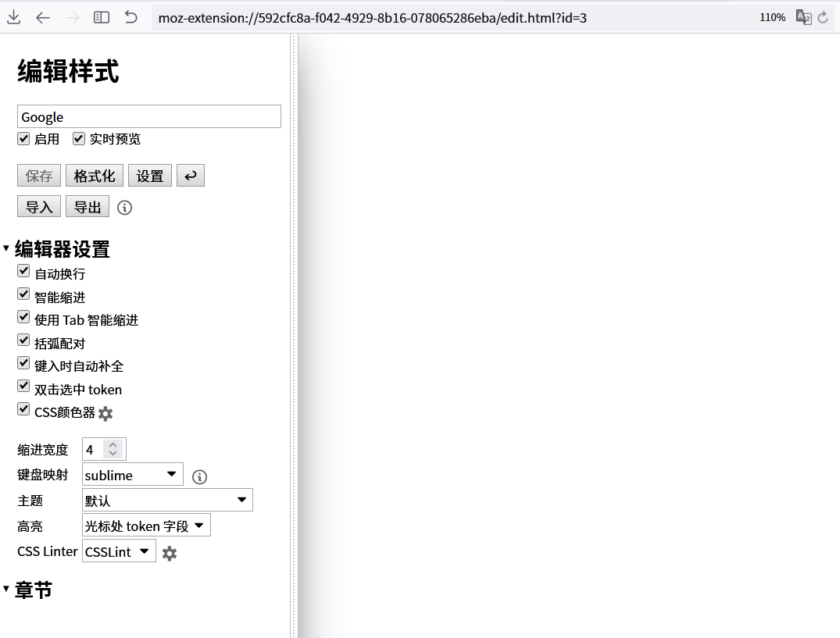
Task: Toggle the CSS颜色器 checkbox
Action: (23, 409)
